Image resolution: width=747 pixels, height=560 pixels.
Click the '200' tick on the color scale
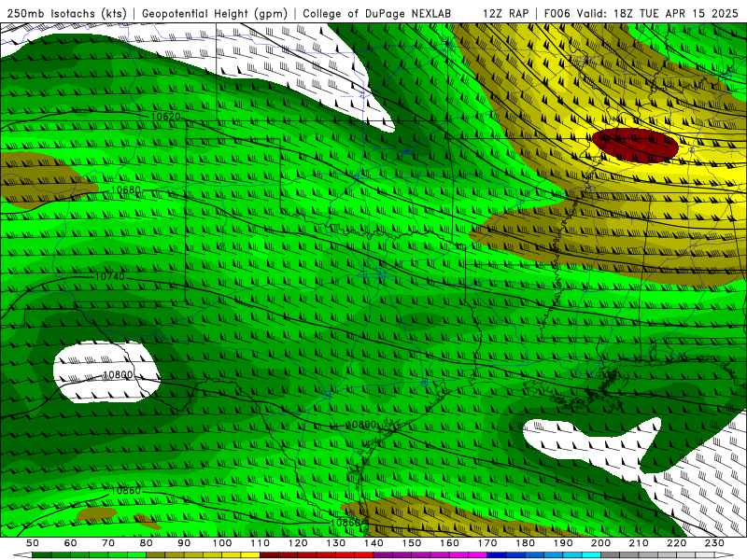coord(601,543)
